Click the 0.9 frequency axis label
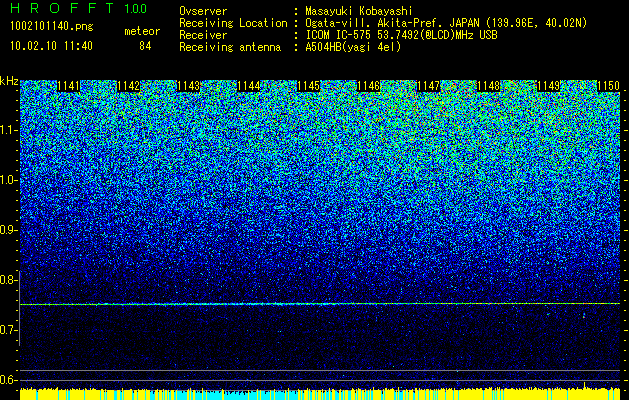Image resolution: width=629 pixels, height=400 pixels. coord(8,230)
